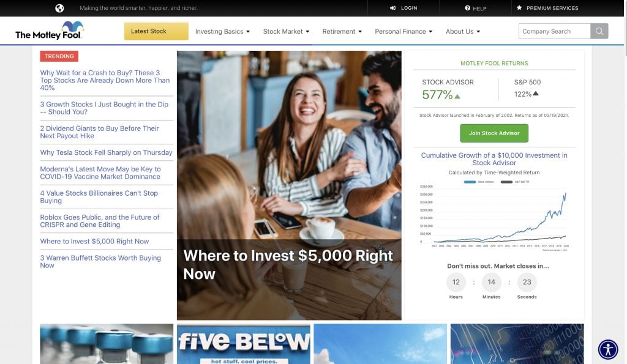Open the accessibility widget icon
The height and width of the screenshot is (364, 627).
[x=608, y=349]
